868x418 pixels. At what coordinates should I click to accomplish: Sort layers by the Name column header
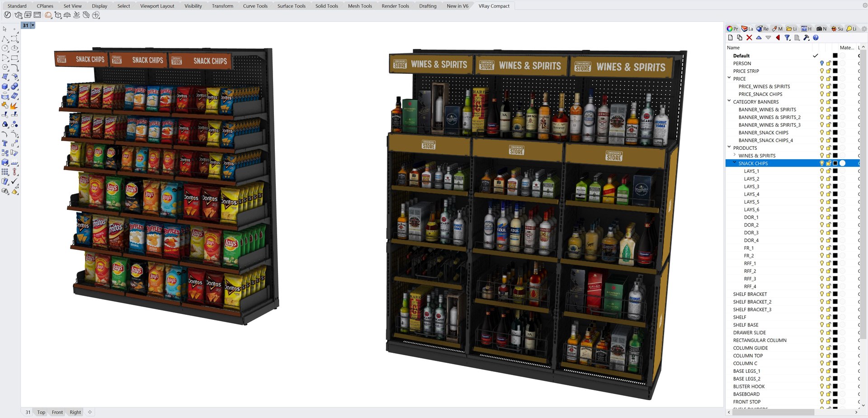click(733, 47)
